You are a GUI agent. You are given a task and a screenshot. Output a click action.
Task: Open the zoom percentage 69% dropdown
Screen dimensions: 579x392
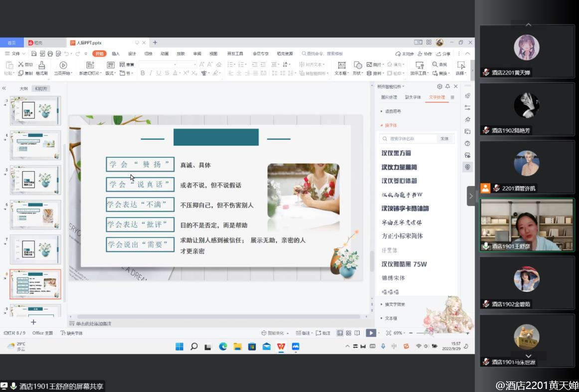pyautogui.click(x=399, y=333)
